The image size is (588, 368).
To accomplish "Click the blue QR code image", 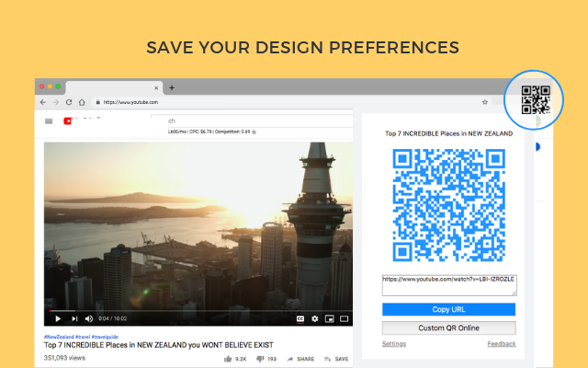I will pyautogui.click(x=449, y=205).
